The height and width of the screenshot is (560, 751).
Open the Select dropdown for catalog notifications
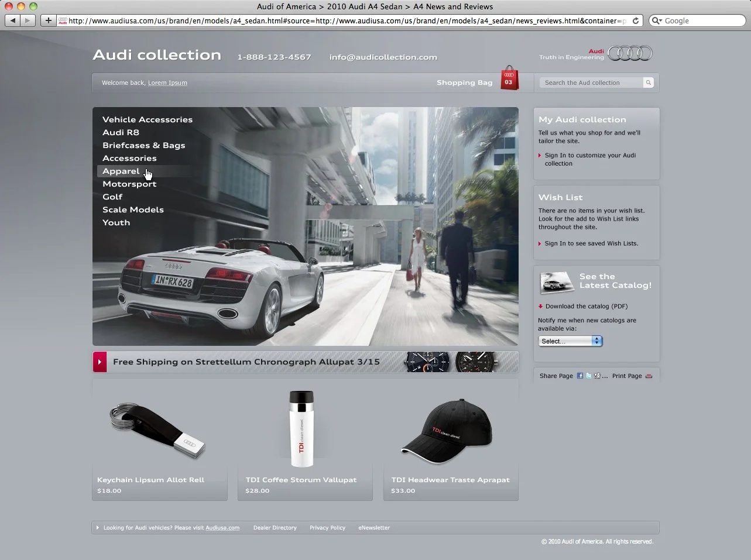[x=570, y=341]
